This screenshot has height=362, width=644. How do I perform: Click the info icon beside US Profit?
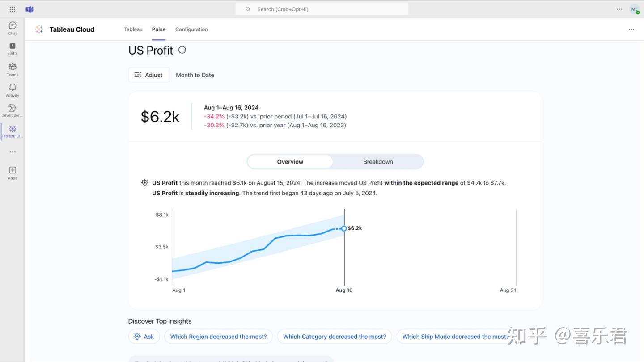[182, 50]
